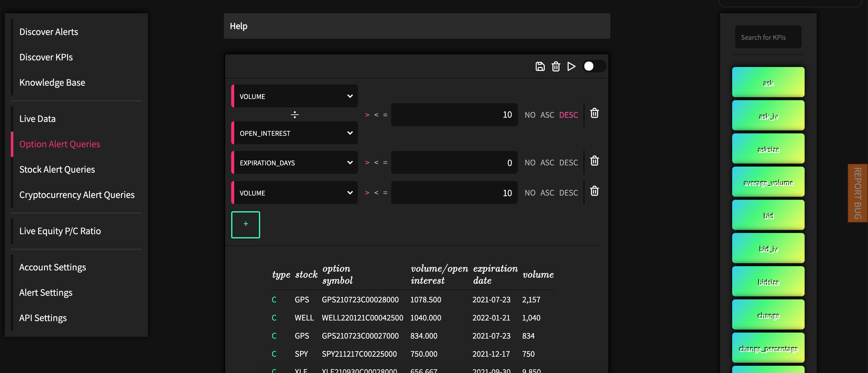Set DESC sorting on EXPIRATION_DAYS row
Image resolution: width=868 pixels, height=373 pixels.
pos(568,163)
